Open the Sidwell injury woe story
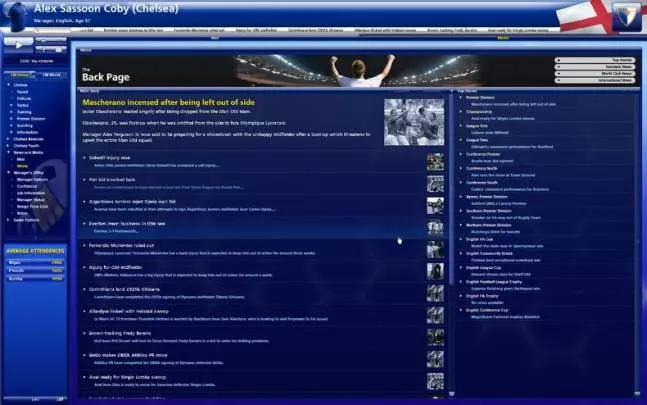This screenshot has height=405, width=647. tap(109, 158)
